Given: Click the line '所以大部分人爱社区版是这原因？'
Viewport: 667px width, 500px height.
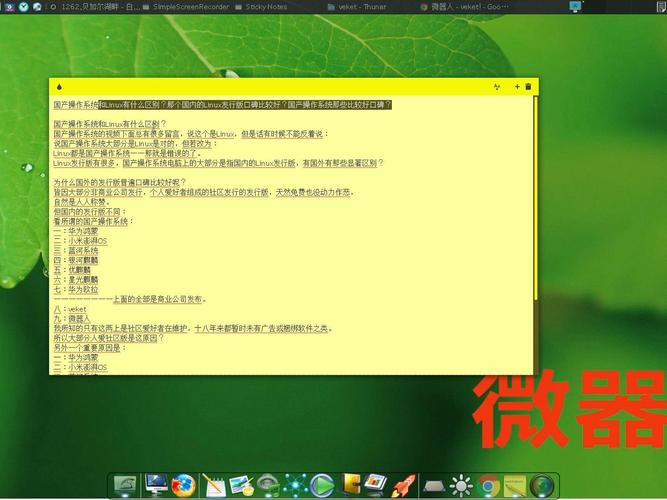Looking at the screenshot, I should [108, 338].
